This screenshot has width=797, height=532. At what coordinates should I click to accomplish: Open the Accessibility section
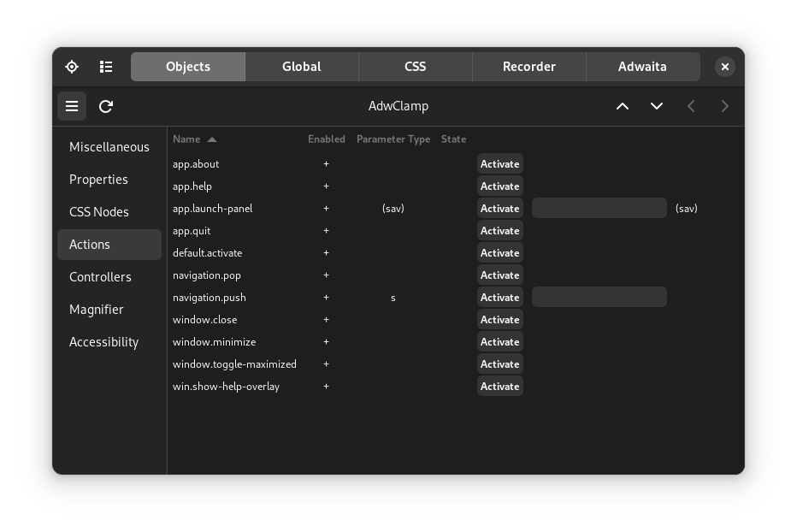point(103,341)
